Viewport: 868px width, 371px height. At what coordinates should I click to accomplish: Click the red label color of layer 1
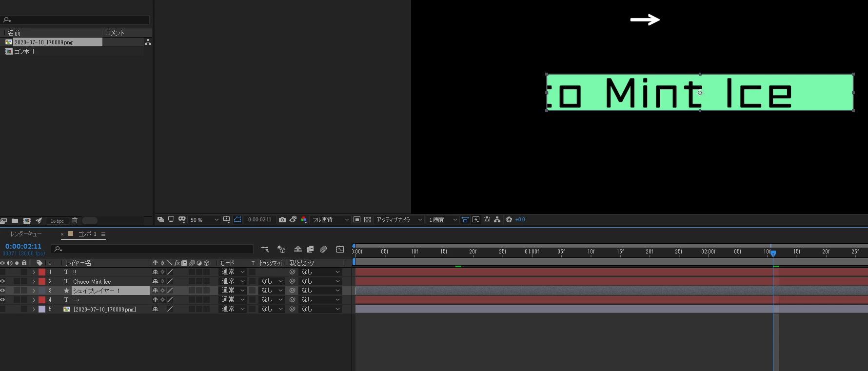coord(42,272)
